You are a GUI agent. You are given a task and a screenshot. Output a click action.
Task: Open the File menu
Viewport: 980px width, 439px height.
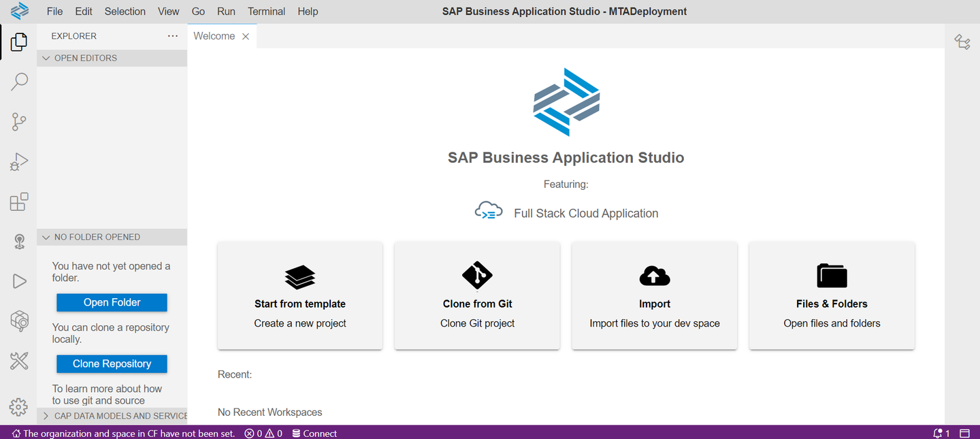click(54, 12)
